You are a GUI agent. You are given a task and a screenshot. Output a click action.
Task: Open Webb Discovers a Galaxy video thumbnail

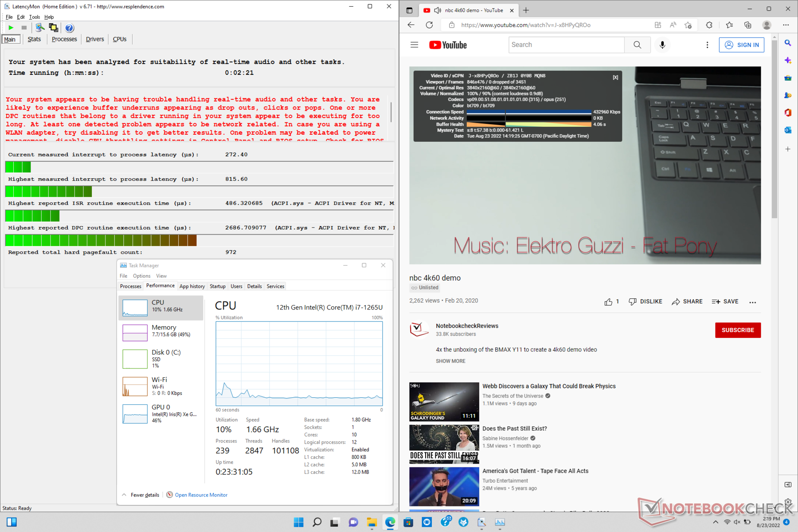444,402
